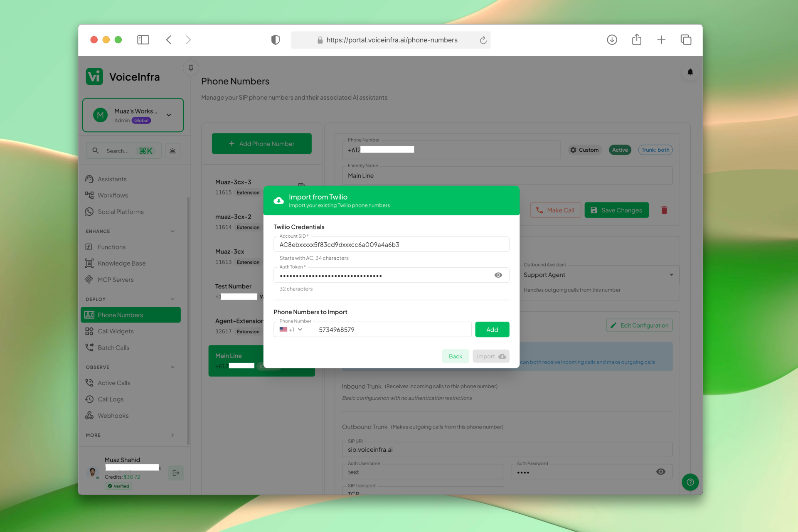The image size is (798, 532).
Task: Click the icon button beside Search
Action: coord(172,151)
